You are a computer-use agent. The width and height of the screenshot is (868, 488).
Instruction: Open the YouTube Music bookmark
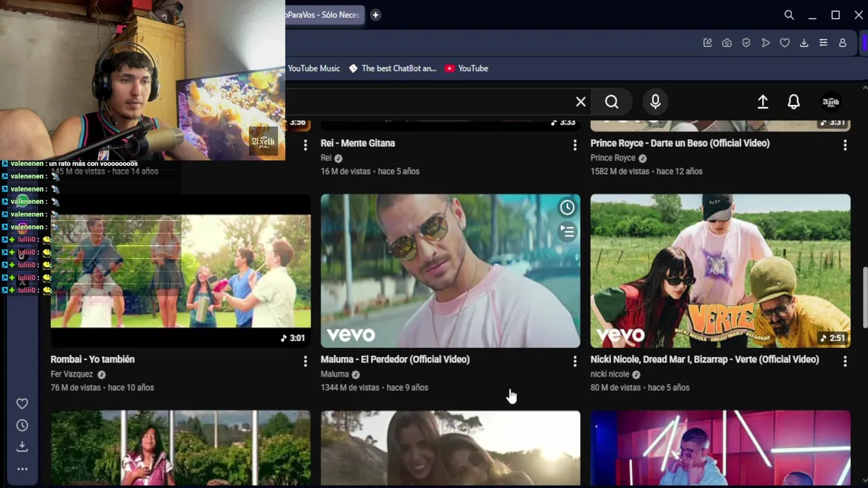pos(313,68)
